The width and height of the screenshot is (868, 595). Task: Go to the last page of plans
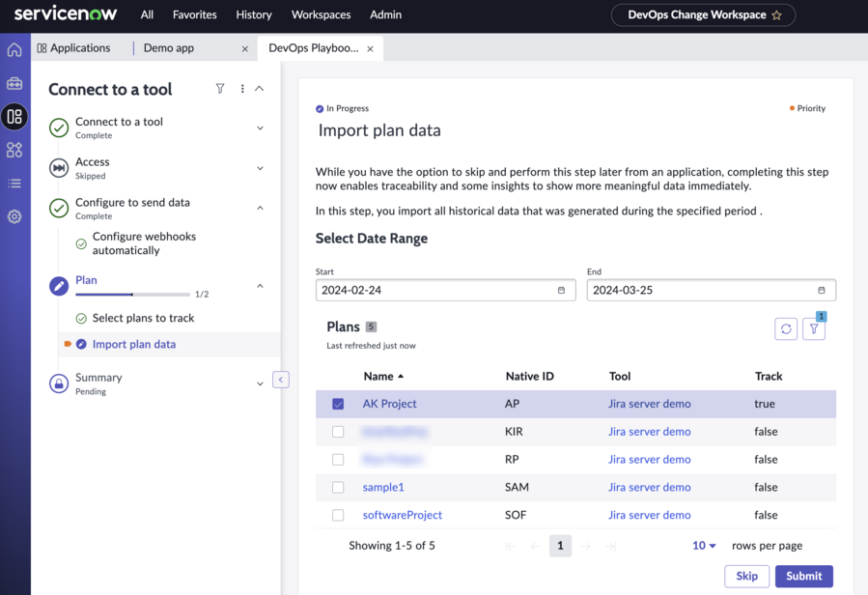click(610, 547)
